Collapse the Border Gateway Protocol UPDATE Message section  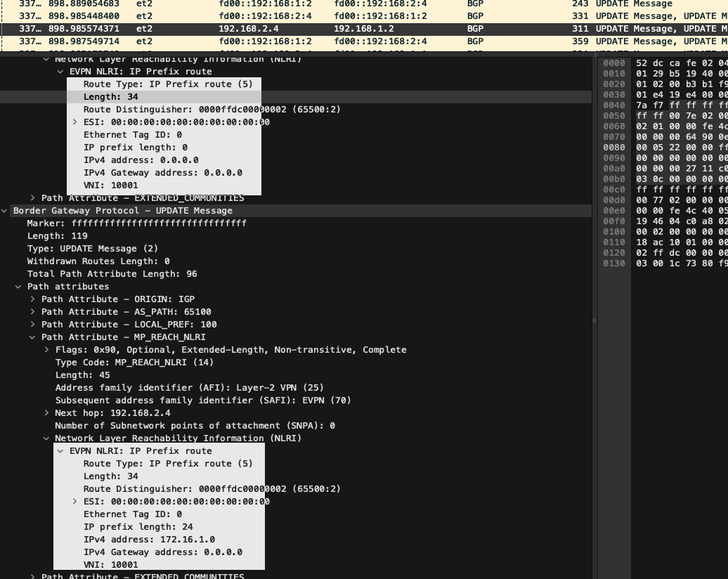pos(6,211)
